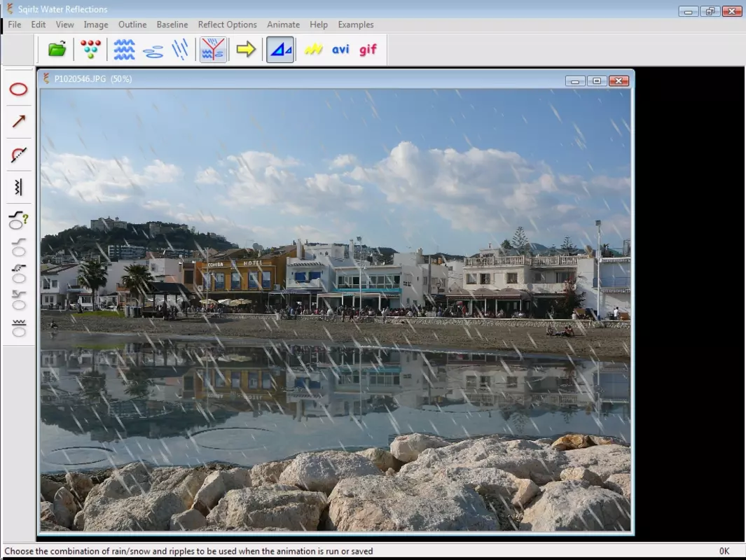Screen dimensions: 746x560
Task: Click the vertical zigzag tool icon
Action: coord(18,187)
